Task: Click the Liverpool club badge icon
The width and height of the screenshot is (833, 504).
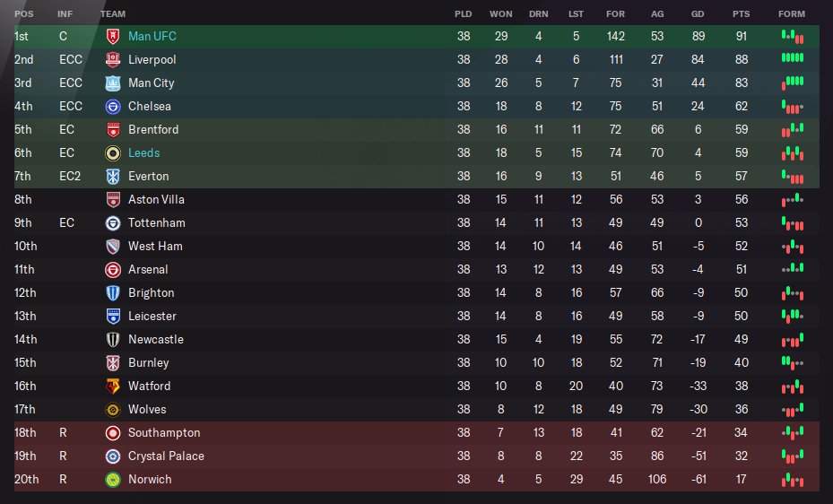Action: [x=113, y=59]
